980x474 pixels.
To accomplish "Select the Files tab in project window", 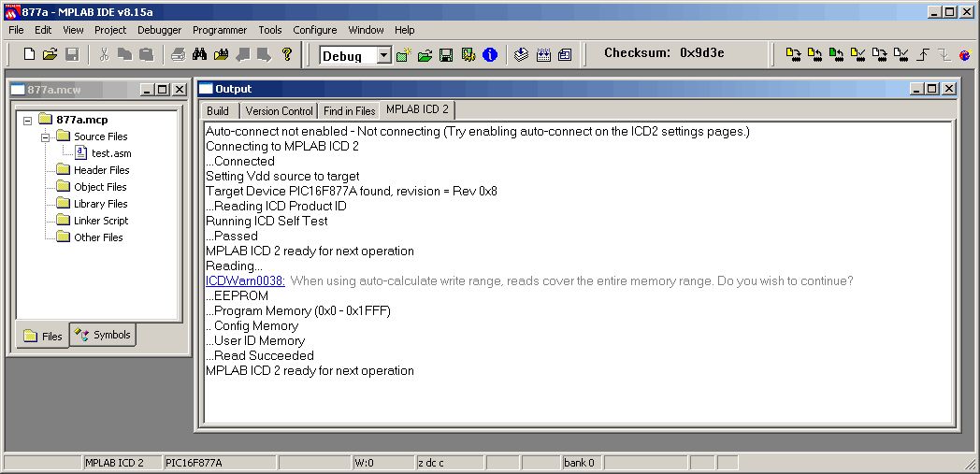I will click(43, 336).
